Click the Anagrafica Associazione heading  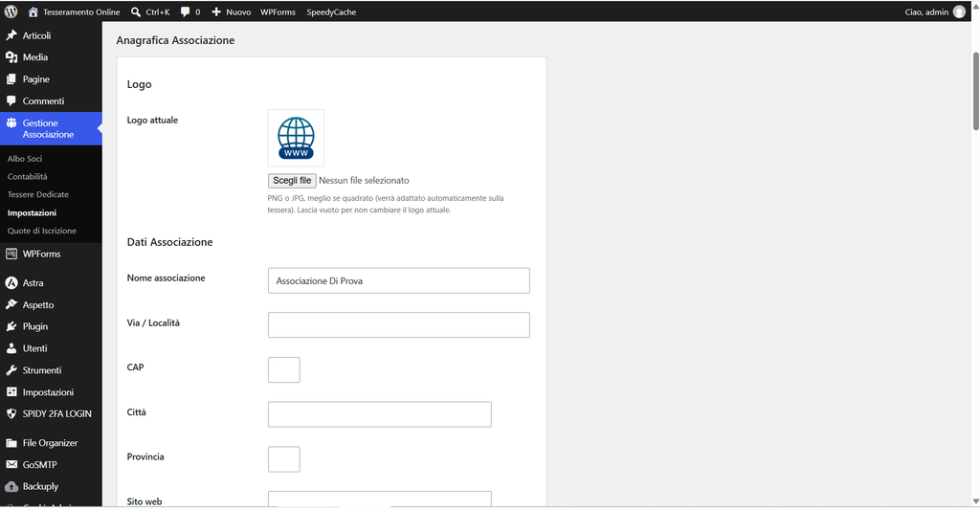pos(176,40)
